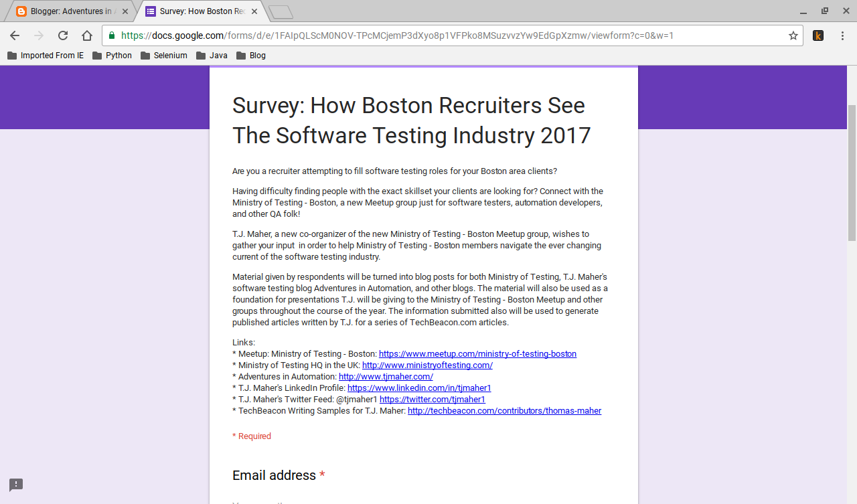Click the Adventures in Automation tjmaher.com link
857x504 pixels.
point(386,376)
